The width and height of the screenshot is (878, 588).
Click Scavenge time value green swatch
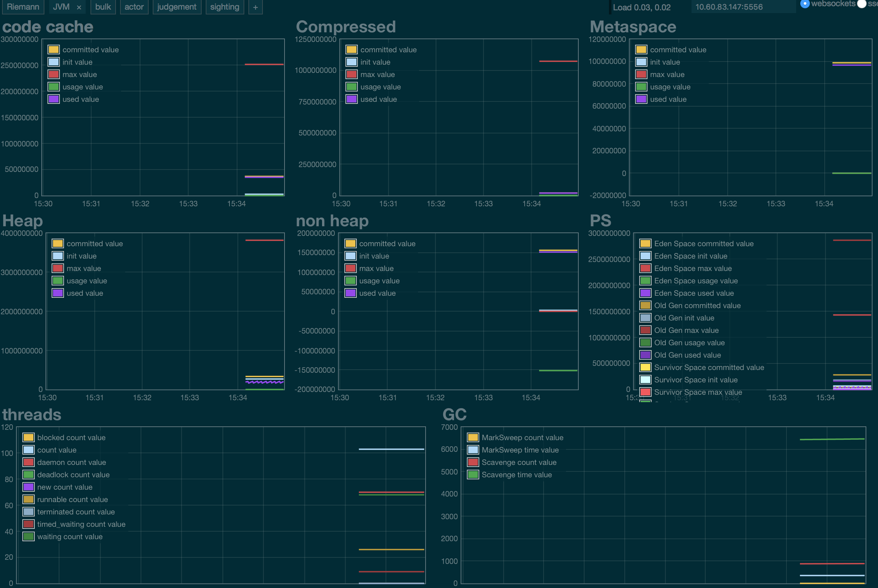tap(473, 475)
